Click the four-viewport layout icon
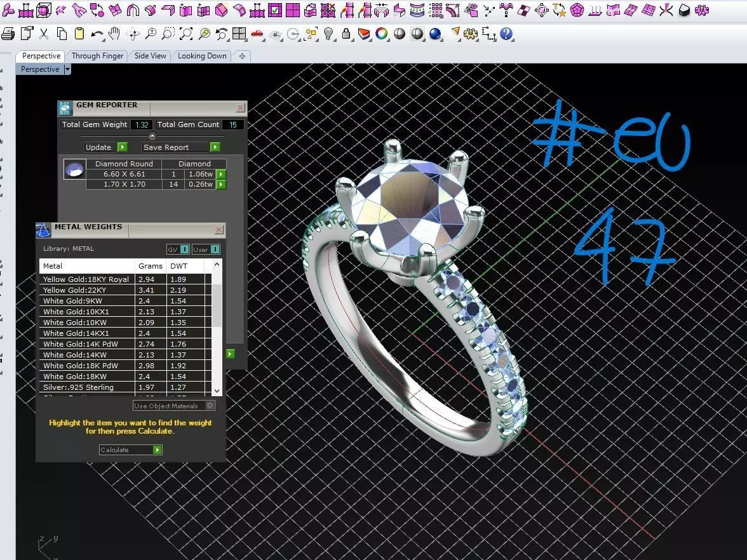Screen dimensions: 747x560 click(x=239, y=33)
